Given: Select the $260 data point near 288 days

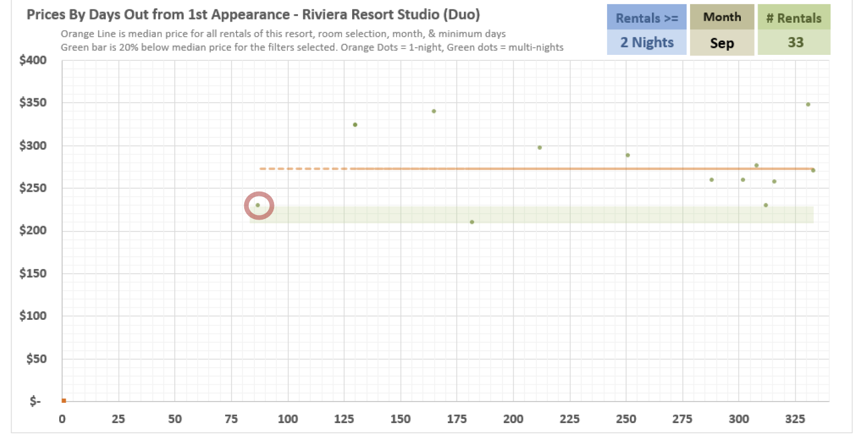Looking at the screenshot, I should [712, 180].
